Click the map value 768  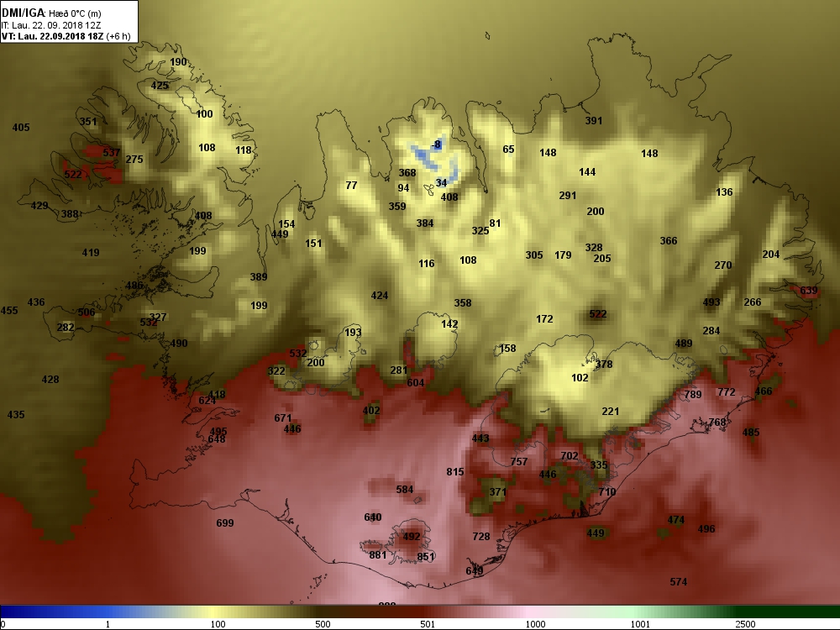[x=717, y=422]
